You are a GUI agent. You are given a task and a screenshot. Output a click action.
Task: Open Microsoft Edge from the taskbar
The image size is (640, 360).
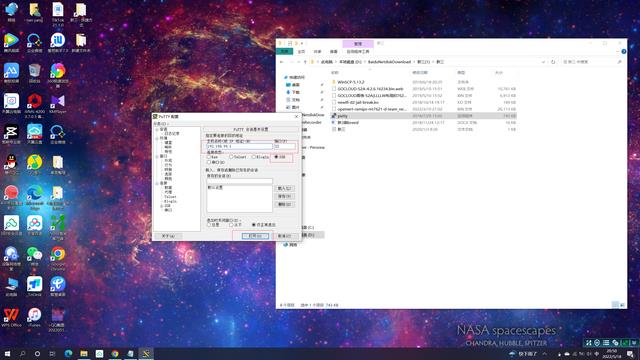tap(68, 353)
